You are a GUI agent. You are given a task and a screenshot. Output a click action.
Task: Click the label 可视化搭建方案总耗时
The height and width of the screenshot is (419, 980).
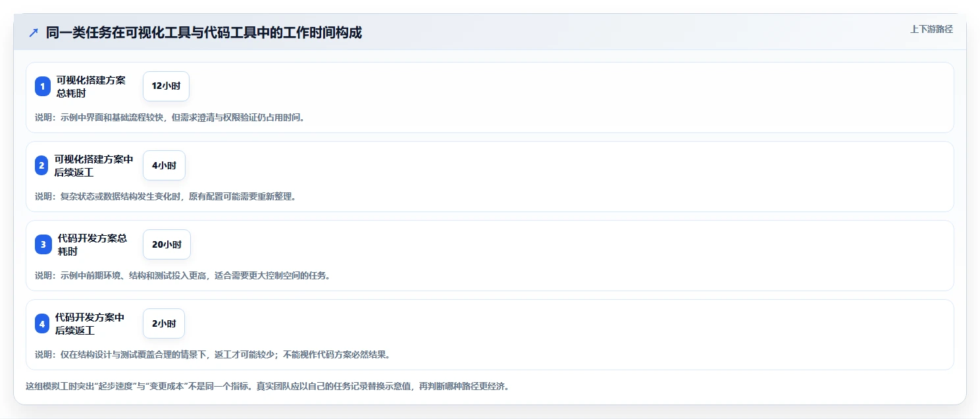tap(91, 86)
